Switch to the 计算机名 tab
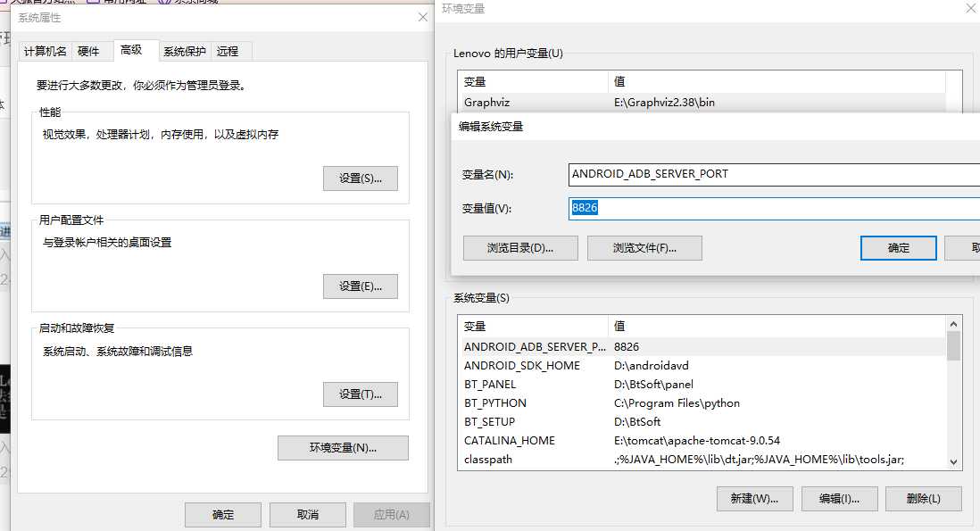980x531 pixels. tap(45, 51)
